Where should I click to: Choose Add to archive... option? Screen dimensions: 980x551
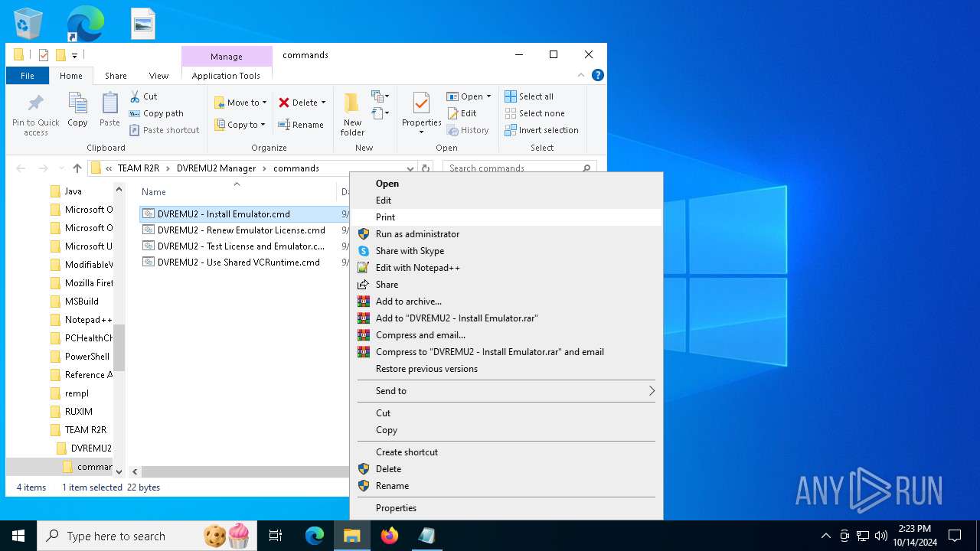click(506, 302)
